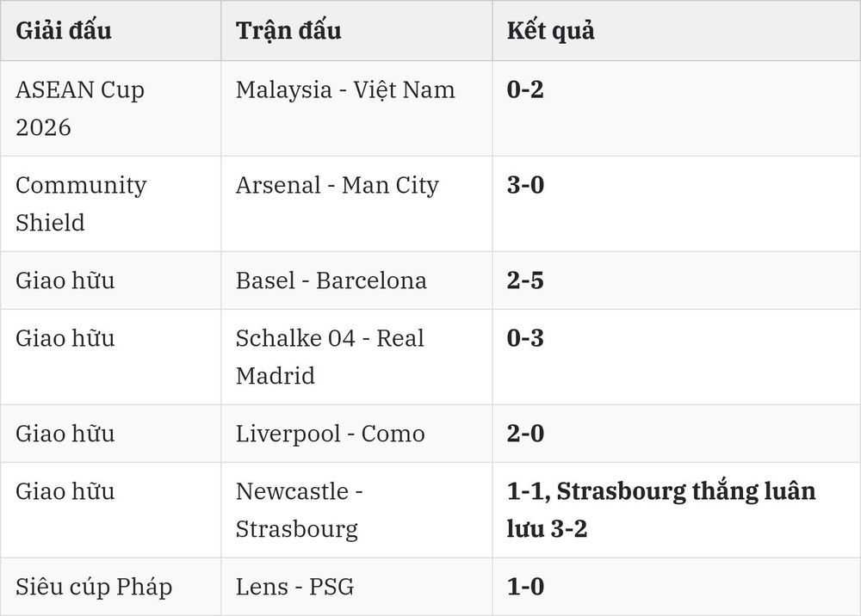Click the Giải đấu column header

click(63, 31)
